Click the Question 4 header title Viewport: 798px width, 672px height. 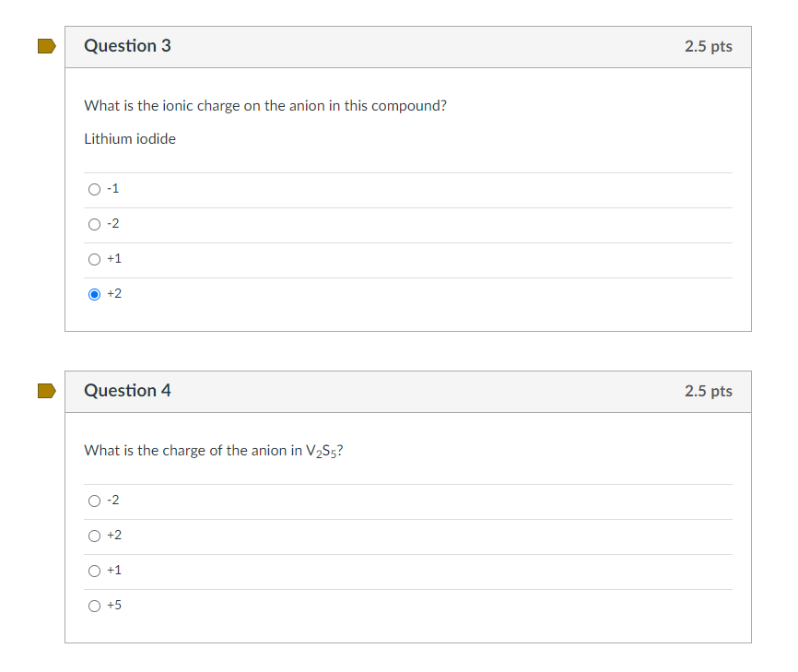pyautogui.click(x=127, y=391)
